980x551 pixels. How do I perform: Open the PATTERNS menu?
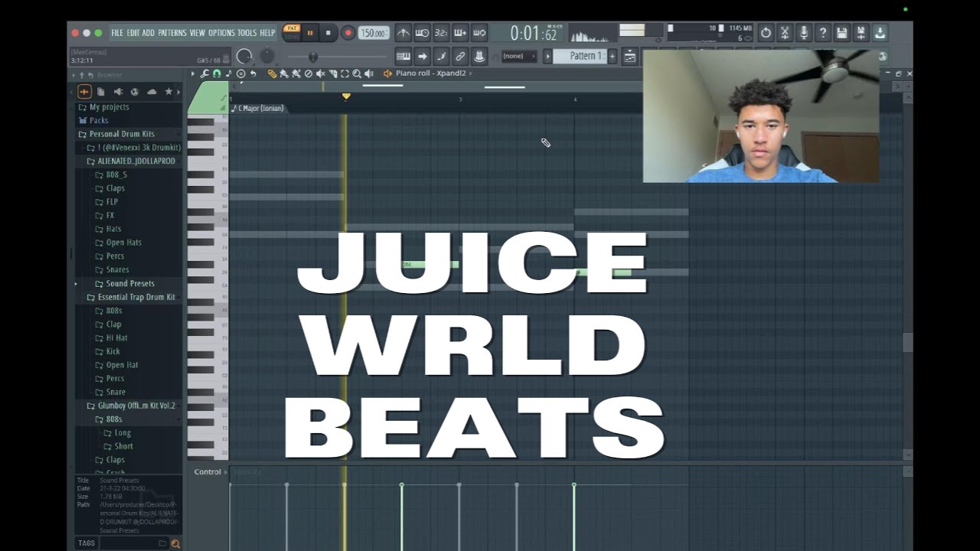click(172, 33)
